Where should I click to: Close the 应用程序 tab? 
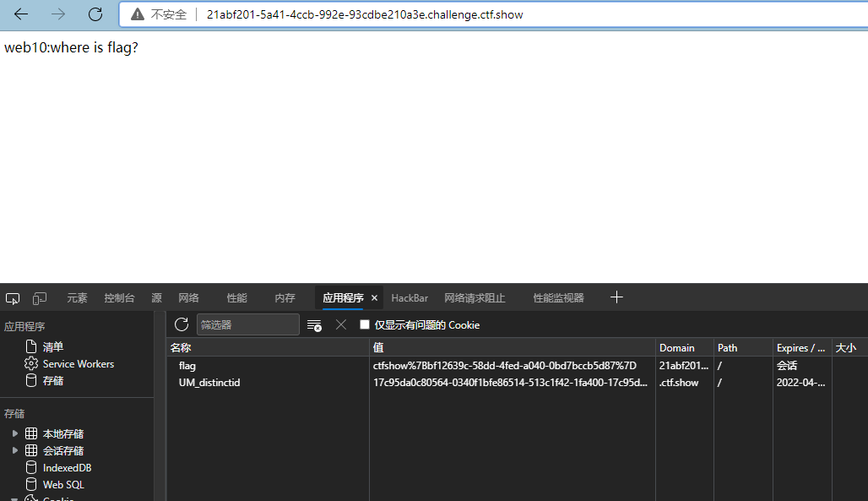coord(374,298)
